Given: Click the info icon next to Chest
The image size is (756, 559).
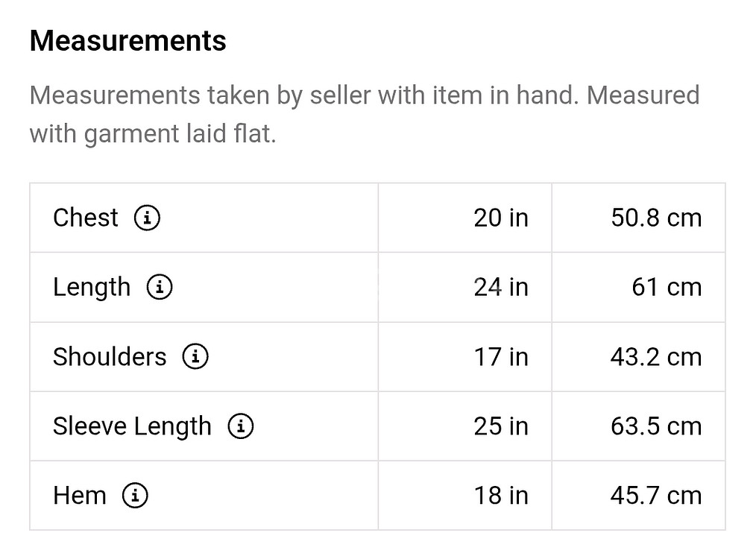Looking at the screenshot, I should click(147, 218).
